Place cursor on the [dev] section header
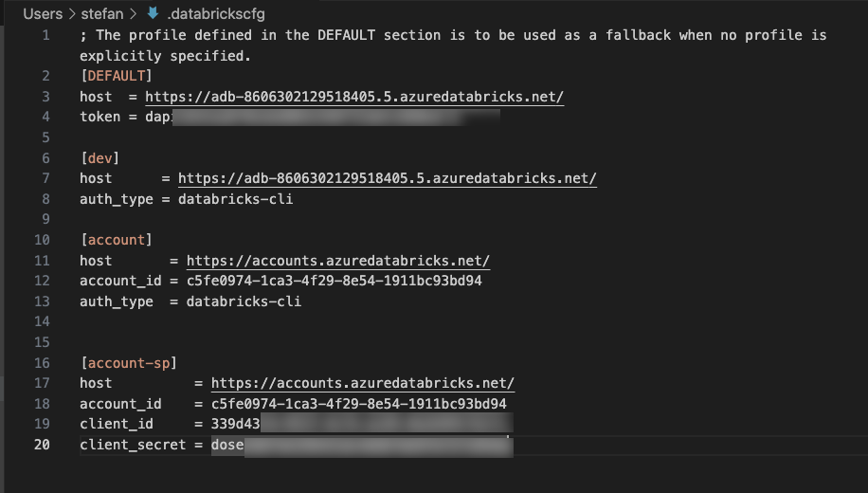The image size is (868, 493). (x=99, y=158)
